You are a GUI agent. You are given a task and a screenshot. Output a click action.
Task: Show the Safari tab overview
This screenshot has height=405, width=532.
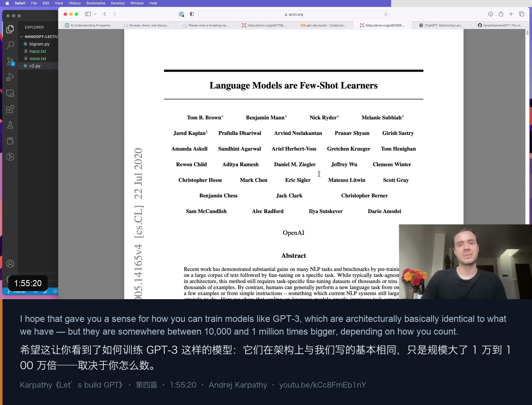pos(522,14)
